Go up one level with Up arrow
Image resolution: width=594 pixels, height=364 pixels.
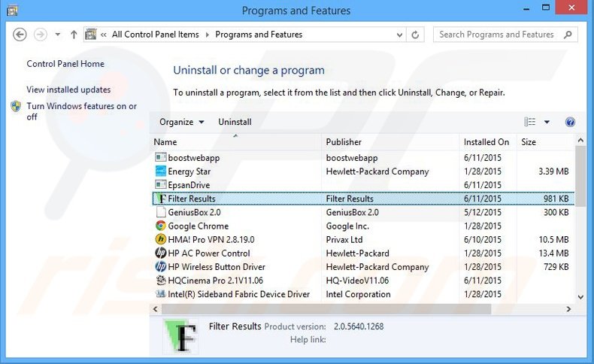[74, 35]
